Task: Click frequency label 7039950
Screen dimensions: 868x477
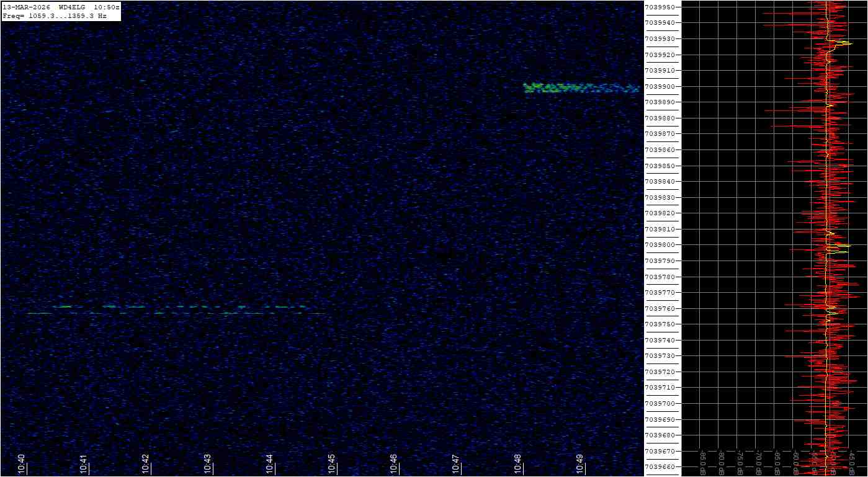Action: coord(660,7)
